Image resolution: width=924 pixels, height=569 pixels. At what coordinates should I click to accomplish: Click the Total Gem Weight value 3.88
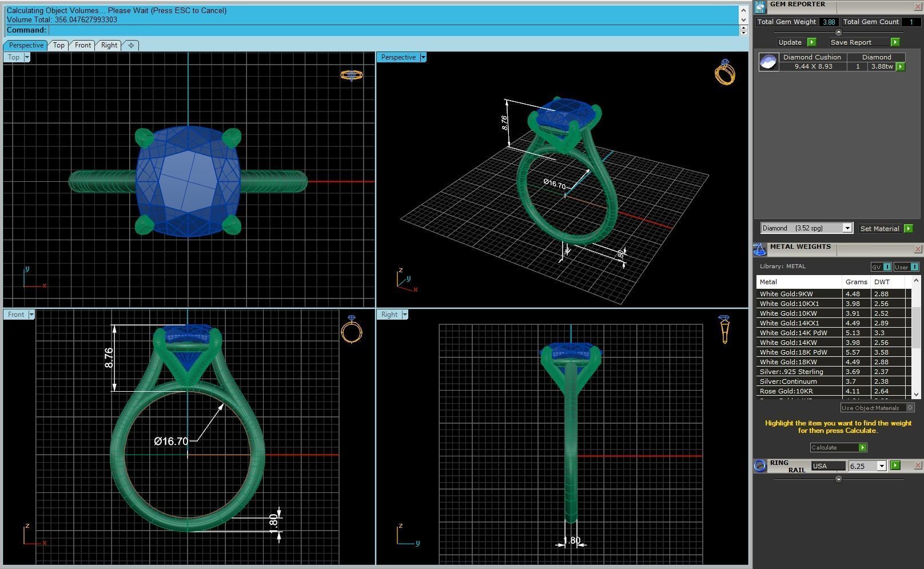pyautogui.click(x=829, y=22)
